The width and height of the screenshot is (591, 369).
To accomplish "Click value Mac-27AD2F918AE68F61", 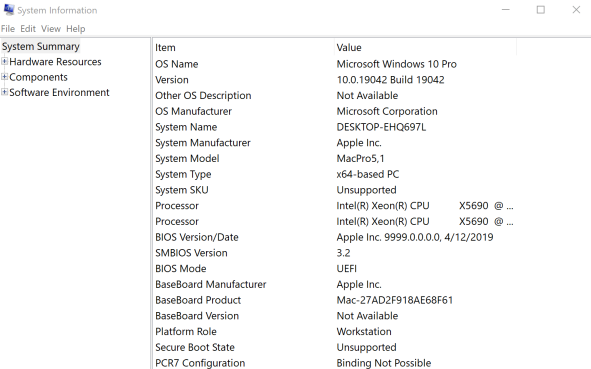I will 395,300.
